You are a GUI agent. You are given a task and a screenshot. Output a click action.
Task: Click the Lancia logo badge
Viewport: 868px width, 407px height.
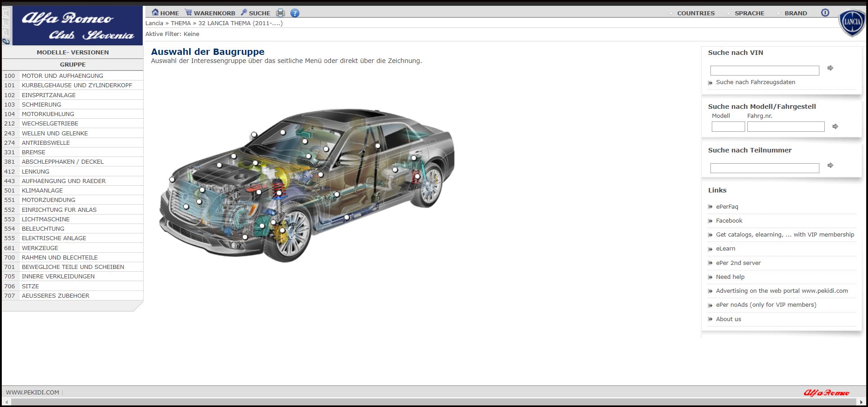(x=852, y=22)
